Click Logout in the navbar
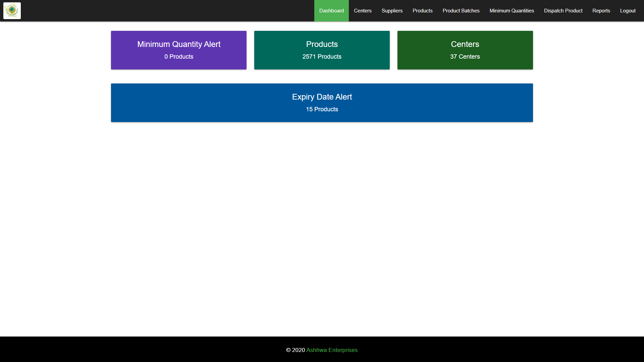This screenshot has width=644, height=362. tap(628, 11)
